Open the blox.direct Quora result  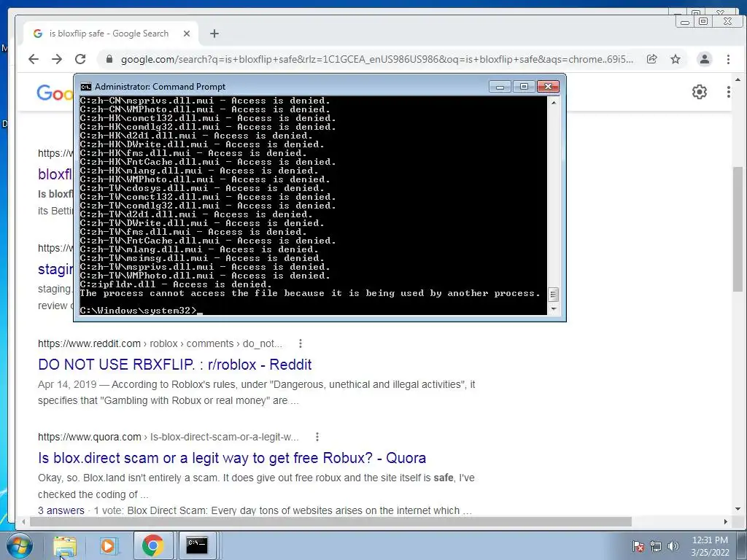[x=232, y=458]
